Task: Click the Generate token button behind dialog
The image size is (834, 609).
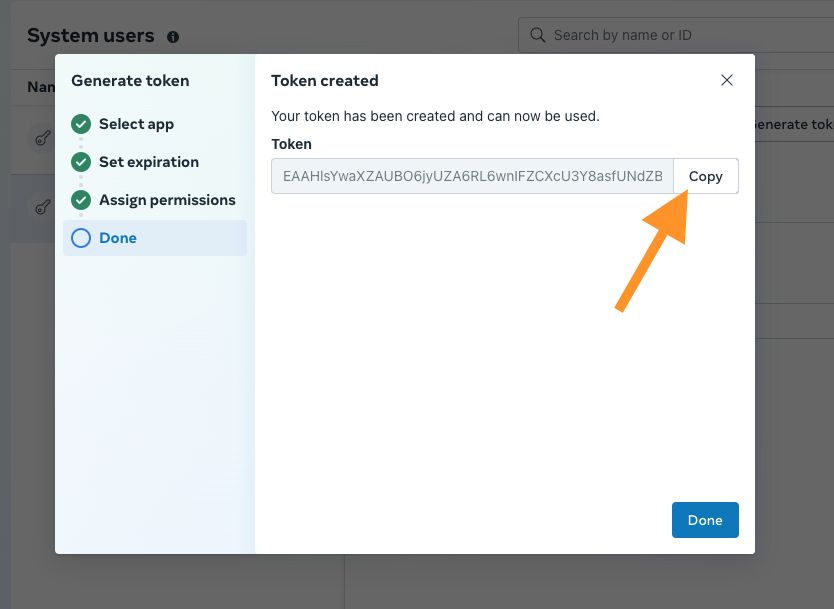Action: [792, 125]
